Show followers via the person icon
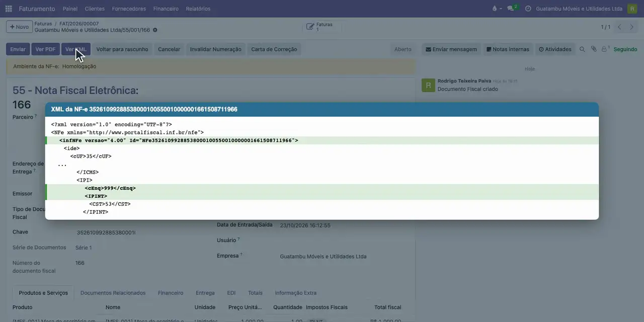The image size is (644, 322). (605, 49)
